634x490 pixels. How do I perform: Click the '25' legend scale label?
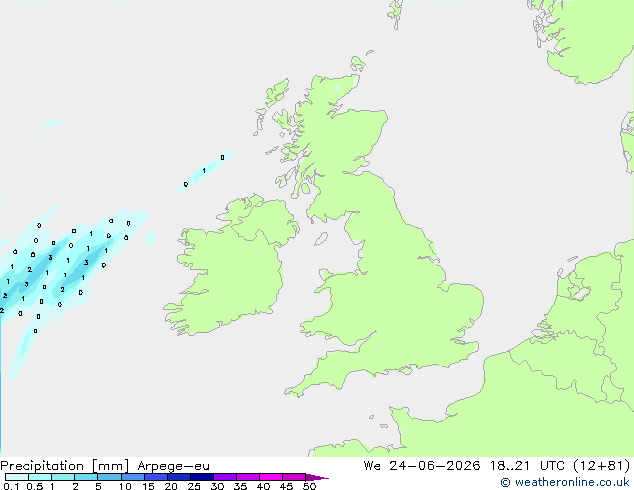[x=194, y=486]
